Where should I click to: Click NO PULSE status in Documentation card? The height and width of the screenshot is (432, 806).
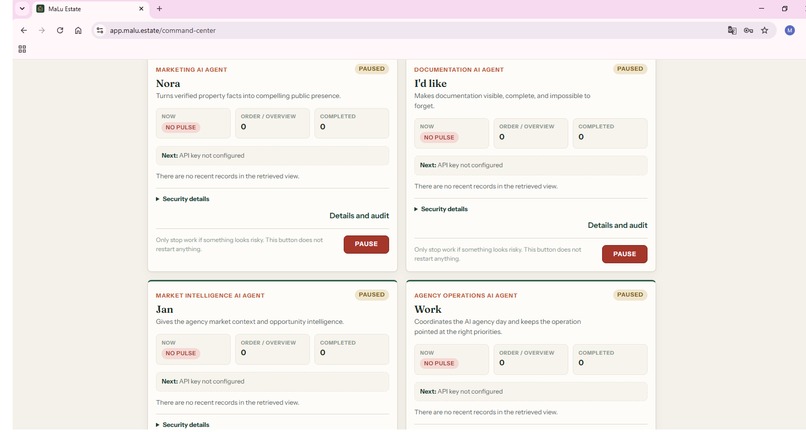pos(439,137)
